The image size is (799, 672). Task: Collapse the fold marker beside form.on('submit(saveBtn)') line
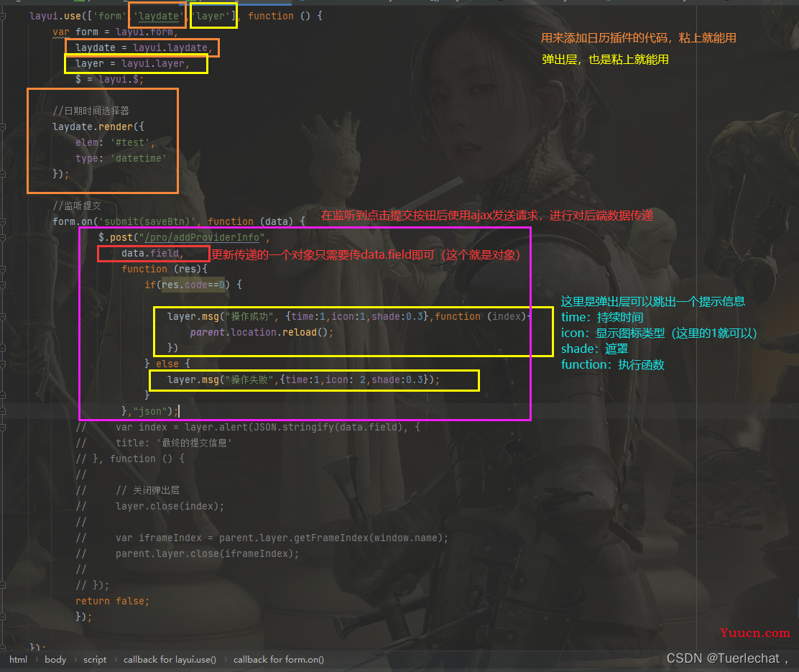(x=3, y=222)
